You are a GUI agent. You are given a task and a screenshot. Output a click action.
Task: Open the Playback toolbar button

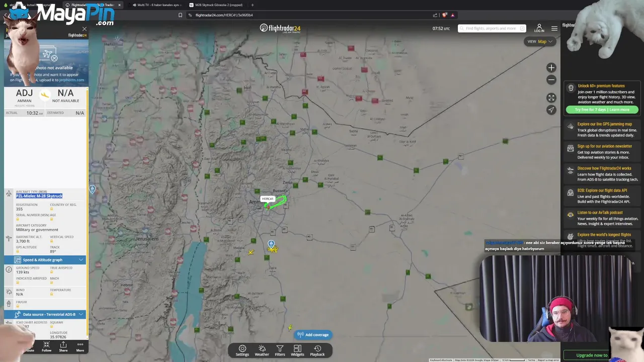pos(317,350)
